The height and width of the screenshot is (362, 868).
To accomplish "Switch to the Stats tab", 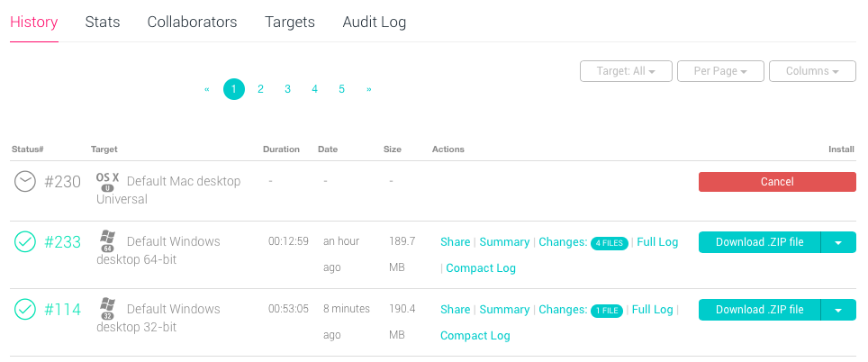I will [103, 22].
